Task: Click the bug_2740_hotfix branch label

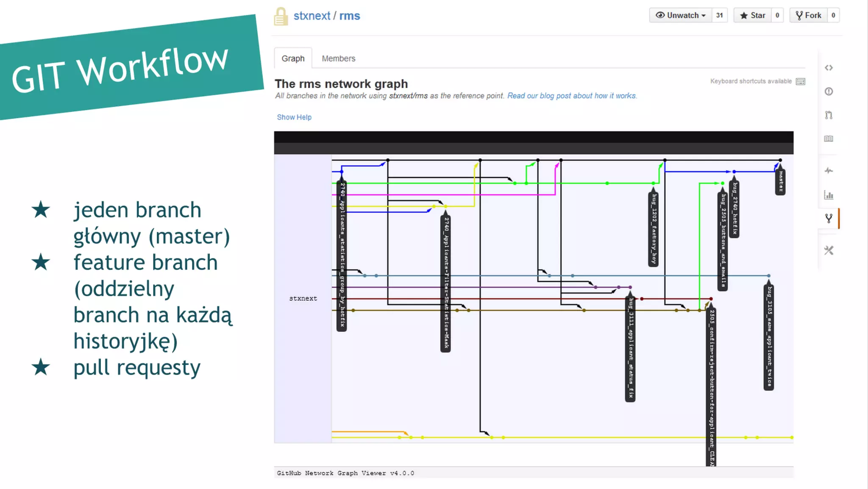Action: tap(734, 208)
